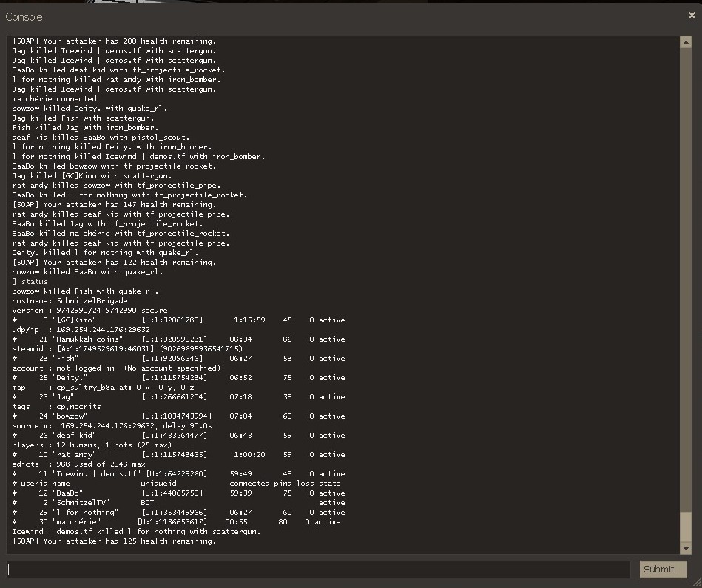Select the players 12 humans line
This screenshot has width=702, height=588.
point(90,445)
